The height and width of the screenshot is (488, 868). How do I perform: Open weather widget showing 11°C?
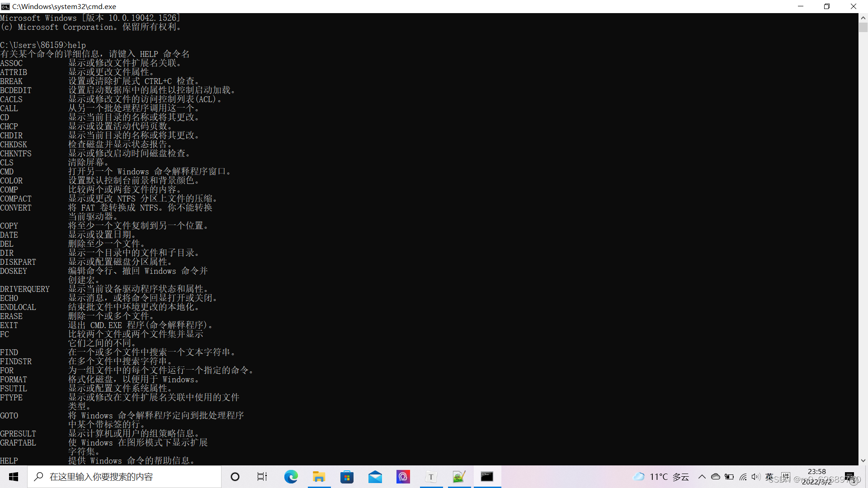(x=661, y=477)
